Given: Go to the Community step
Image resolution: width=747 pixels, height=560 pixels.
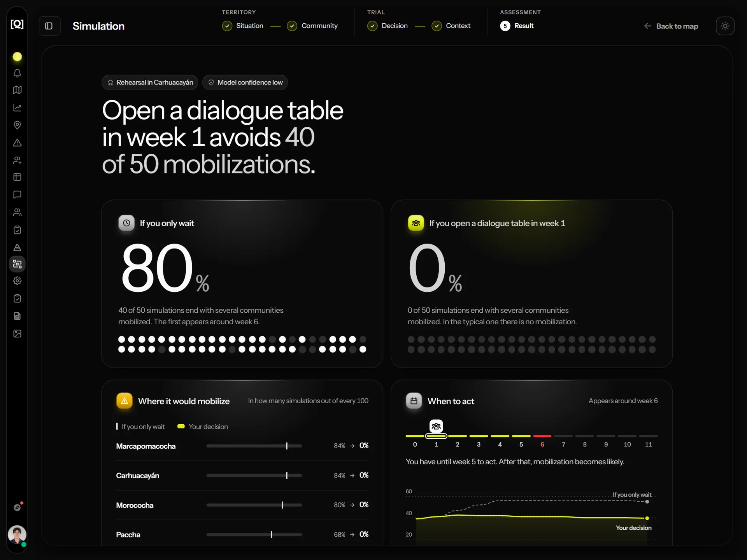Looking at the screenshot, I should click(312, 26).
